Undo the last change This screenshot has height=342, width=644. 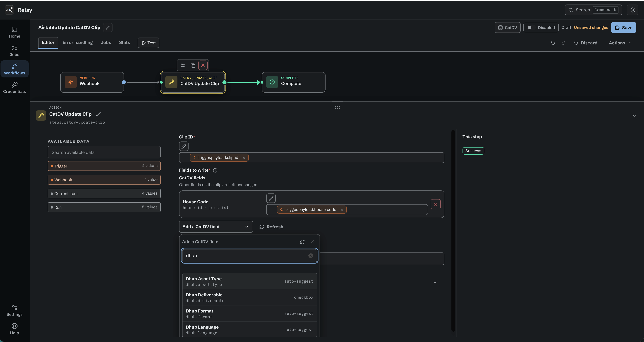coord(553,43)
